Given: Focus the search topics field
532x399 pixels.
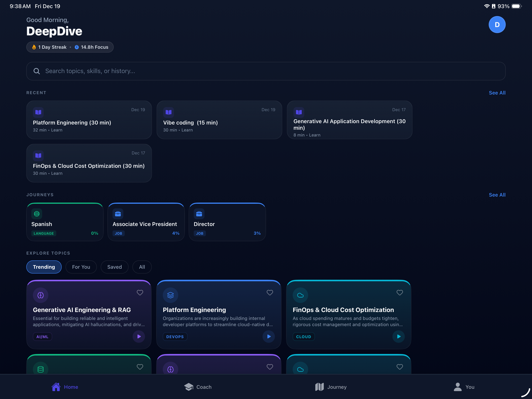Looking at the screenshot, I should (x=266, y=71).
